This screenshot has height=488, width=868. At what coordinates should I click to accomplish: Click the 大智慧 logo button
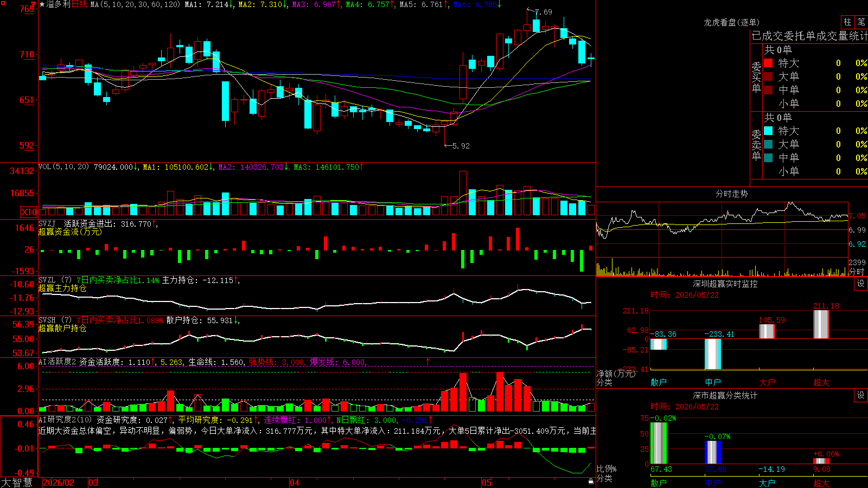(x=17, y=483)
